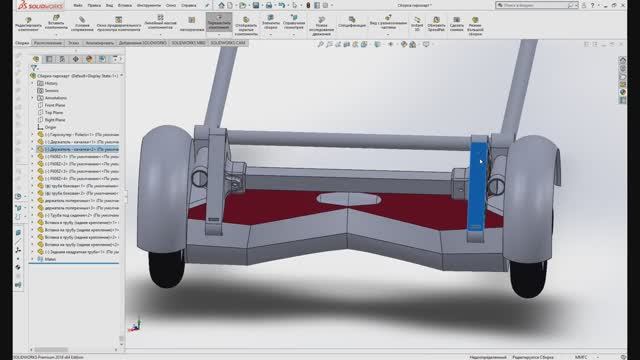
Task: Expand the Mates folder in the tree
Action: point(33,259)
